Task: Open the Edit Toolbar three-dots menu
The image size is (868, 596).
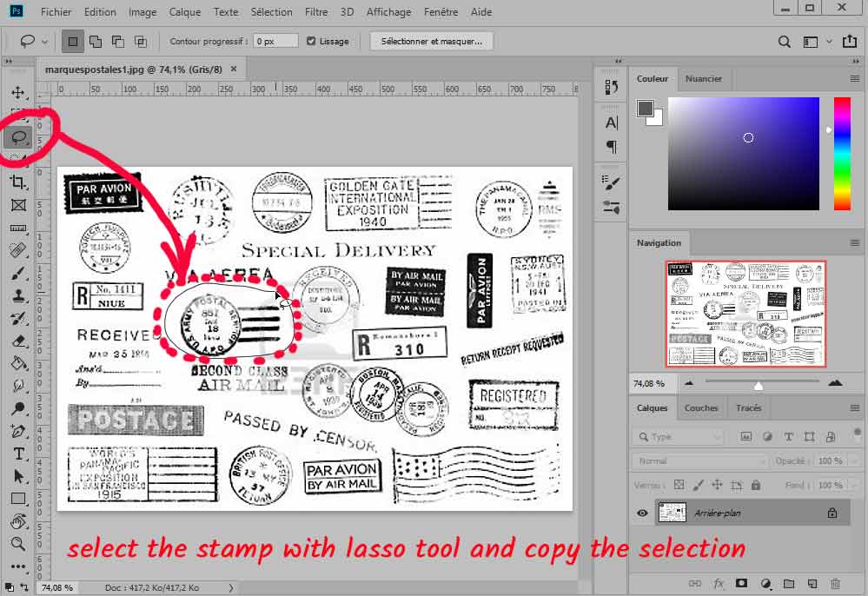Action: click(x=18, y=566)
